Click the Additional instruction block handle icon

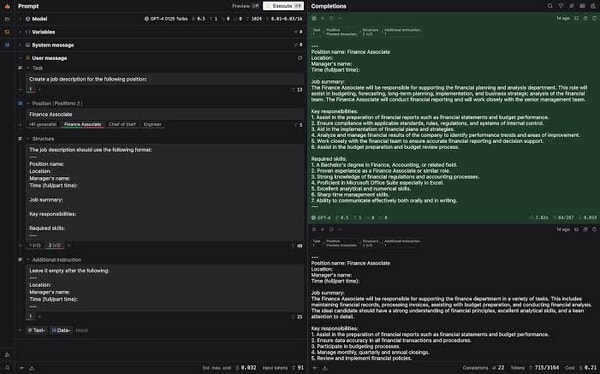[20, 260]
